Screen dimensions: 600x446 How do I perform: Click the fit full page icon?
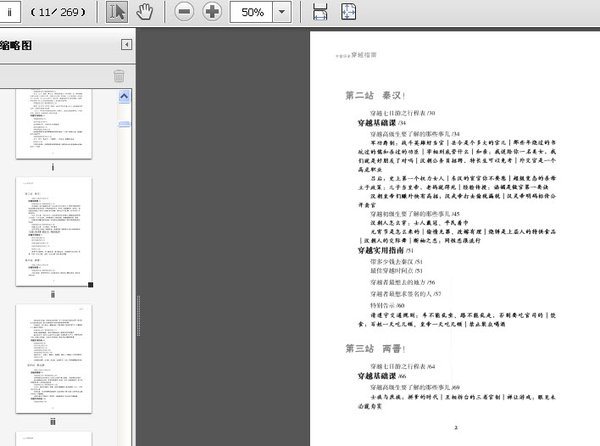[x=349, y=12]
